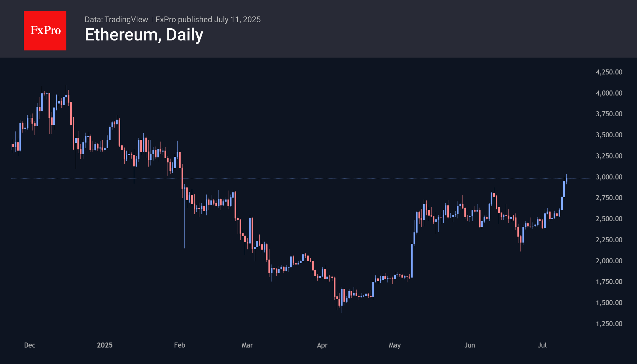Click the Apr label on time axis
The width and height of the screenshot is (637, 364).
pyautogui.click(x=322, y=345)
